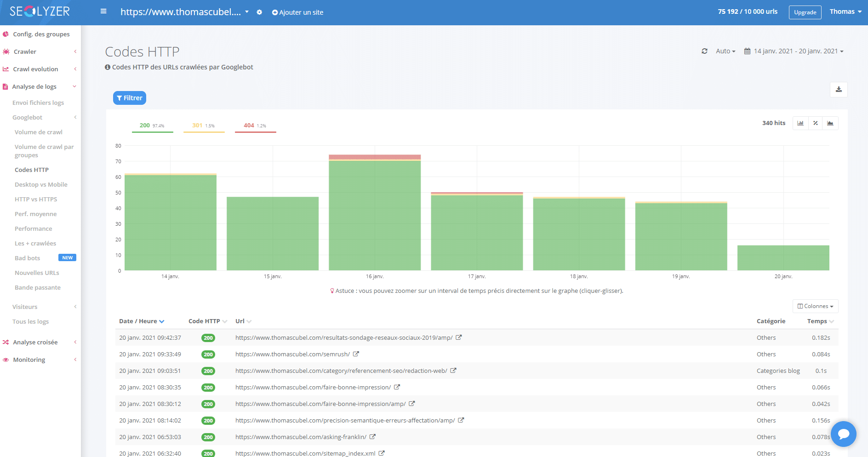Viewport: 868px width, 457px height.
Task: Switch to bar chart view icon
Action: pyautogui.click(x=800, y=123)
